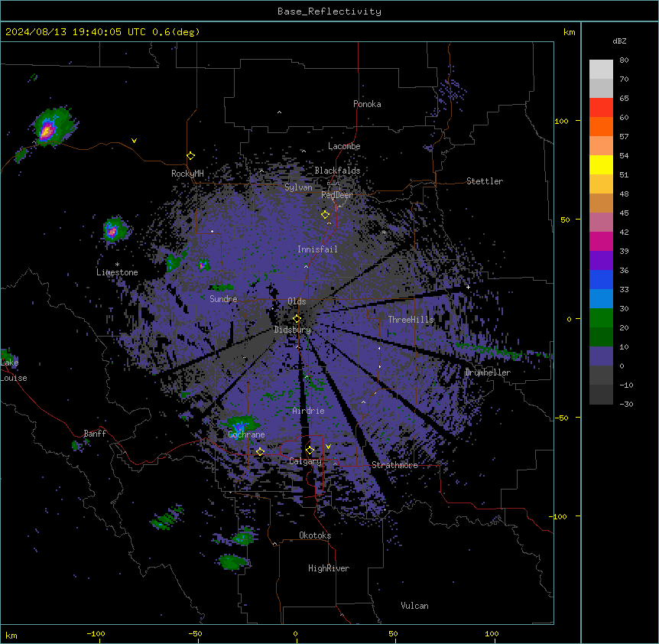The image size is (659, 644).
Task: Click the yellow diamond marker beside RockyMH
Action: [x=191, y=156]
